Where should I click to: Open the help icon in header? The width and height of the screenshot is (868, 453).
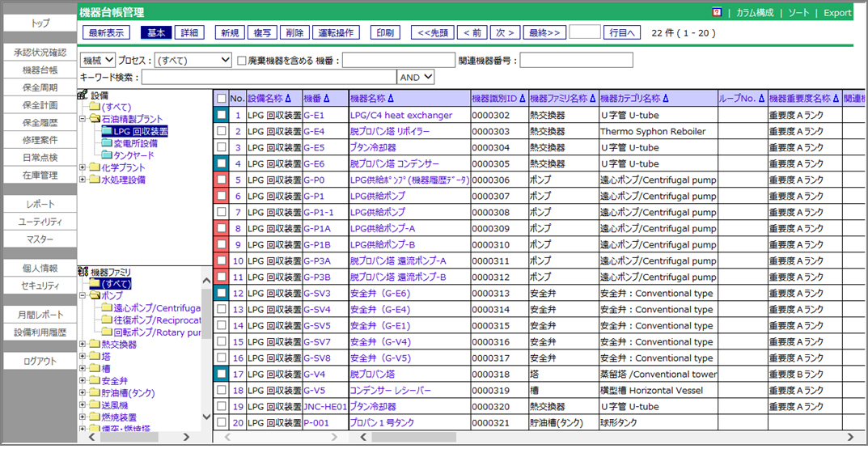(717, 13)
